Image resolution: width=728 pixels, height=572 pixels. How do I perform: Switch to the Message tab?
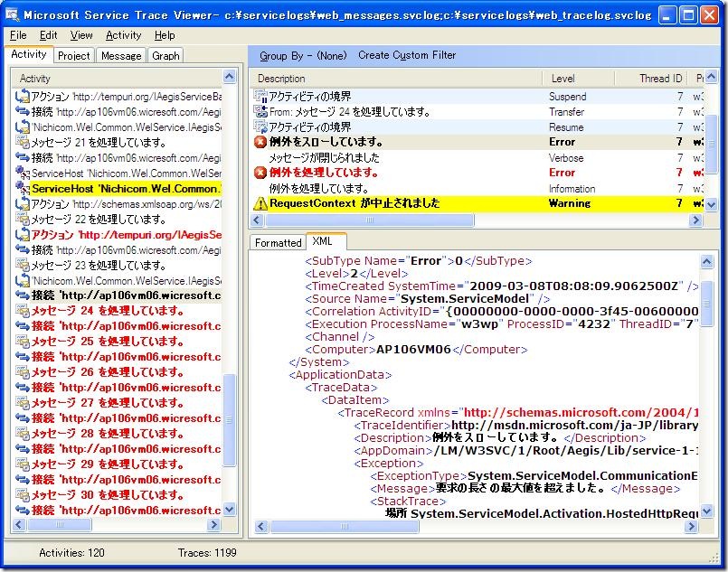pos(121,56)
